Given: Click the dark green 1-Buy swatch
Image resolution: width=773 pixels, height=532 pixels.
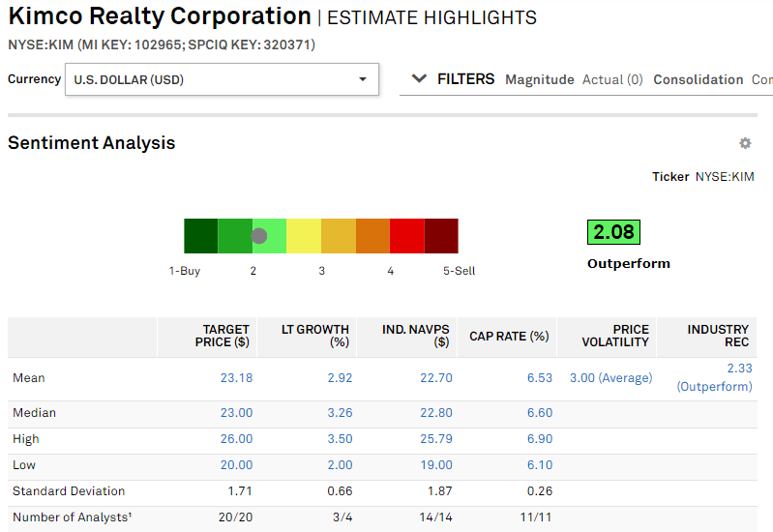Looking at the screenshot, I should tap(200, 236).
